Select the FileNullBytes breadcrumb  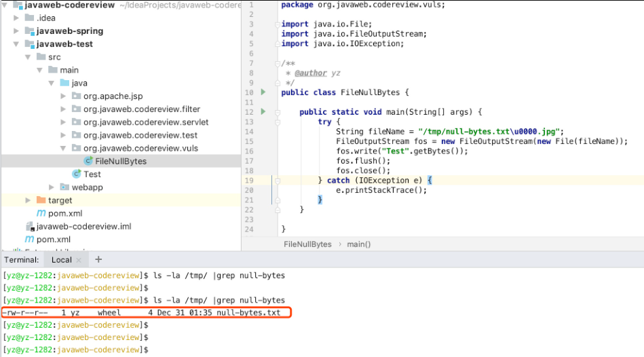tap(307, 244)
